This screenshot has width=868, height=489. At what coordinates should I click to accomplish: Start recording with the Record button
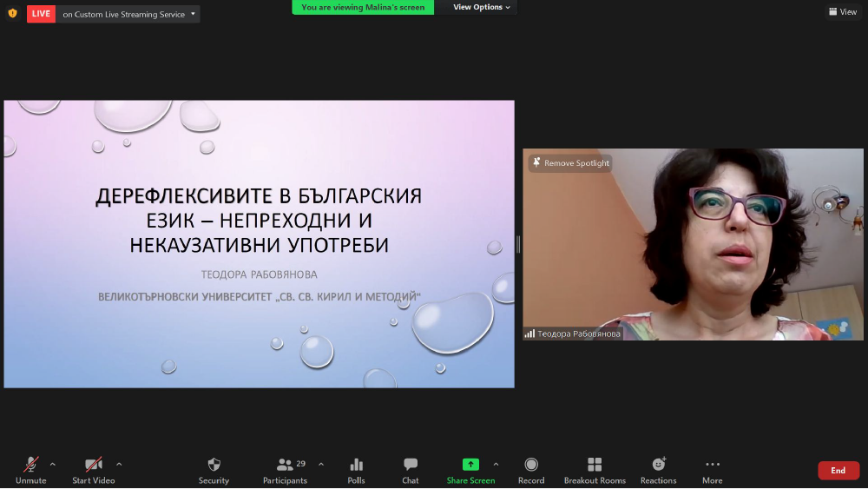[531, 466]
